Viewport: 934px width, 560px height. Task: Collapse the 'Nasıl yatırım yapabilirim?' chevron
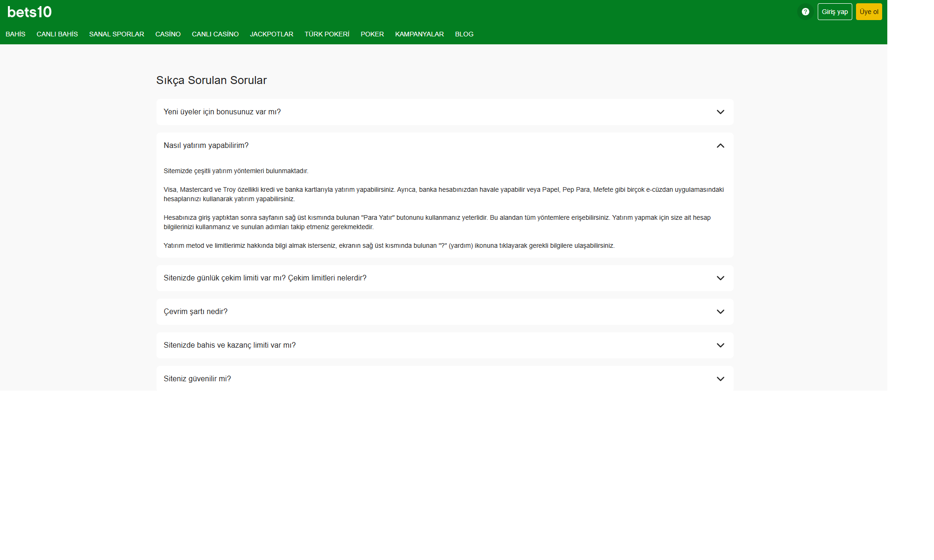point(720,146)
